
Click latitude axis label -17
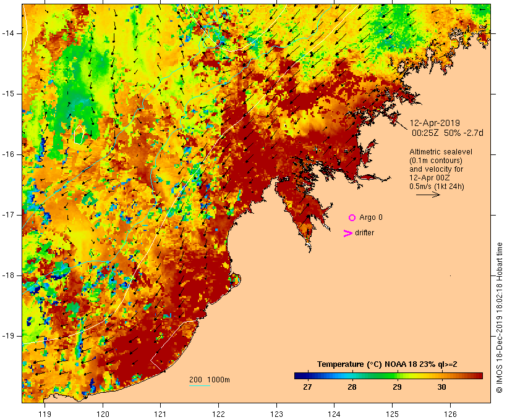click(7, 215)
